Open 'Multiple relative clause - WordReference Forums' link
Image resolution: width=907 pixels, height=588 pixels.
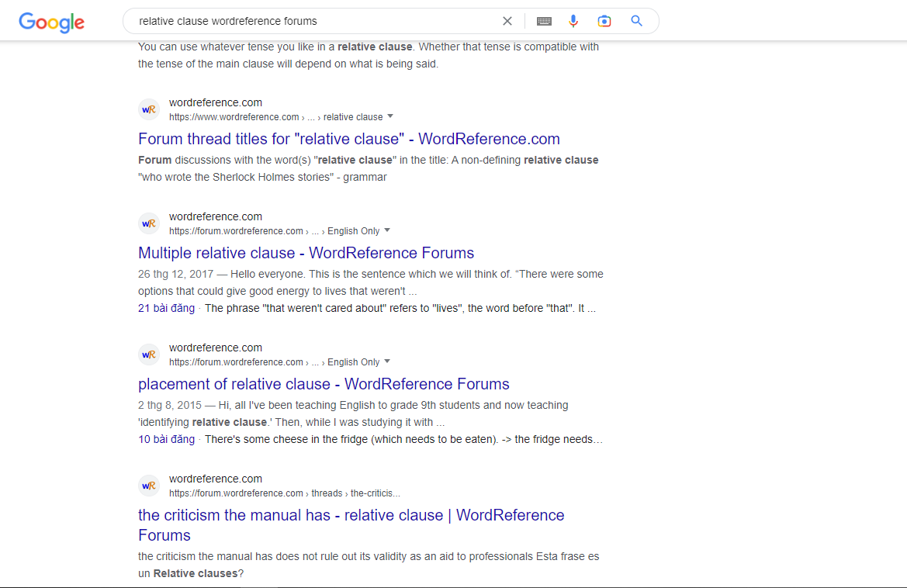[x=306, y=253]
